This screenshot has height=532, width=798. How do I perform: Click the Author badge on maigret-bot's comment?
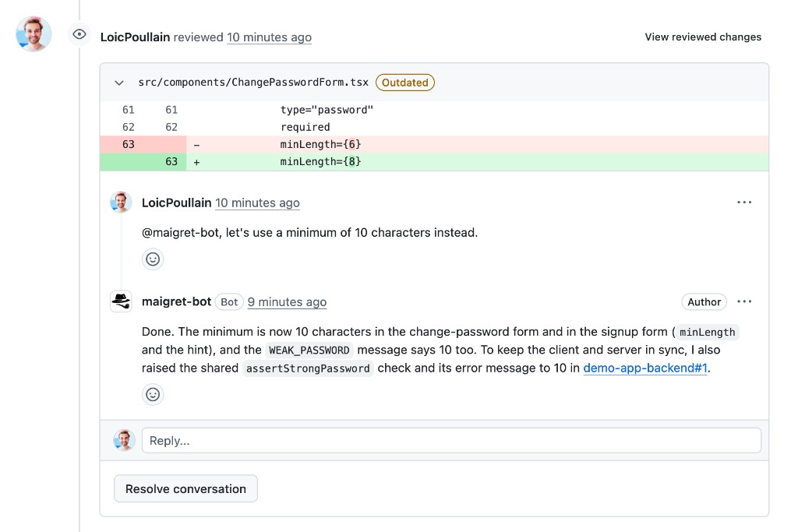(x=704, y=302)
